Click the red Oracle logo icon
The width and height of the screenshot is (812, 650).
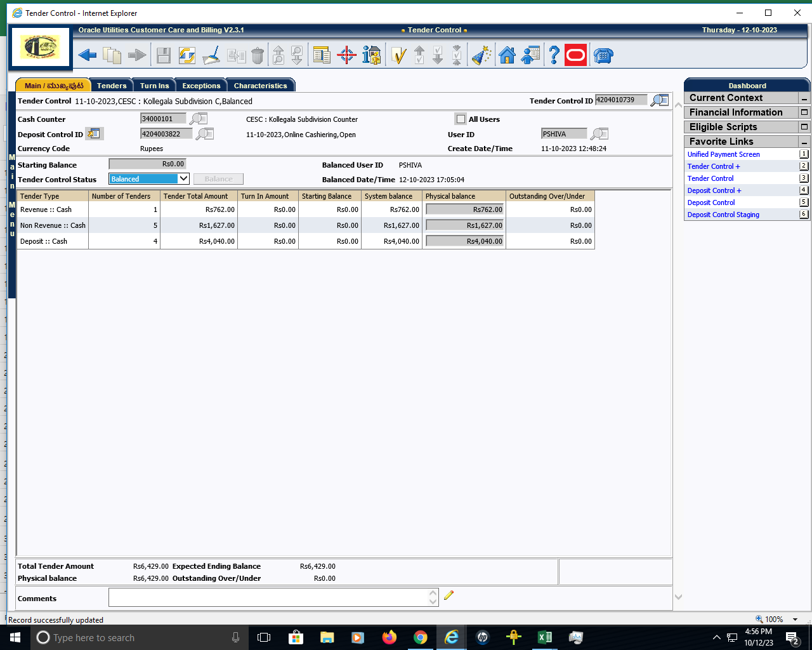tap(575, 56)
